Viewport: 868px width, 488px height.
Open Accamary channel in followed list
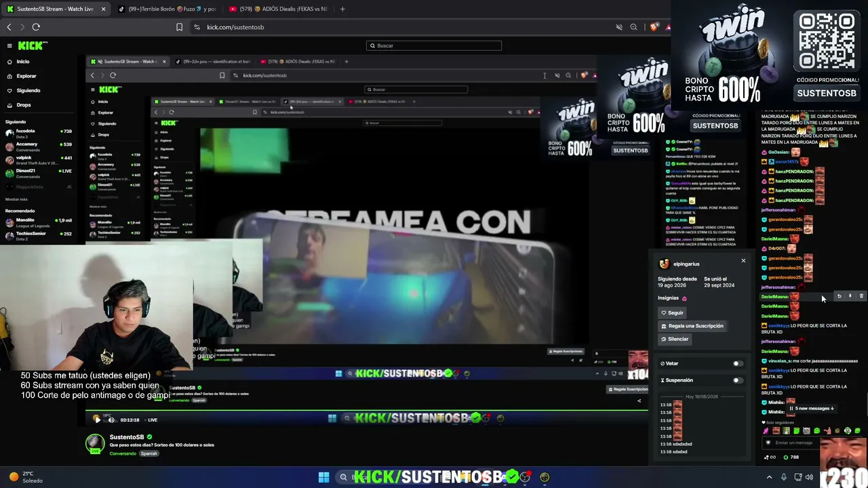[x=39, y=146]
